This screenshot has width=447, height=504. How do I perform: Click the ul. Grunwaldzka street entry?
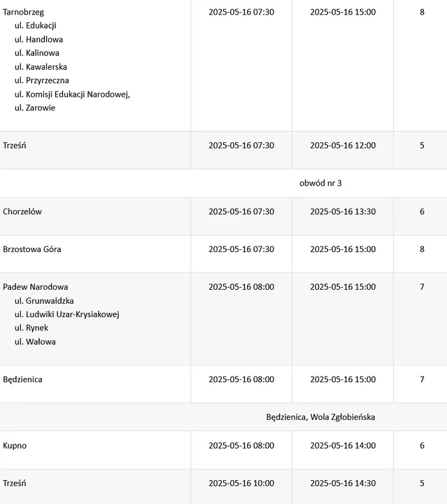click(x=44, y=301)
